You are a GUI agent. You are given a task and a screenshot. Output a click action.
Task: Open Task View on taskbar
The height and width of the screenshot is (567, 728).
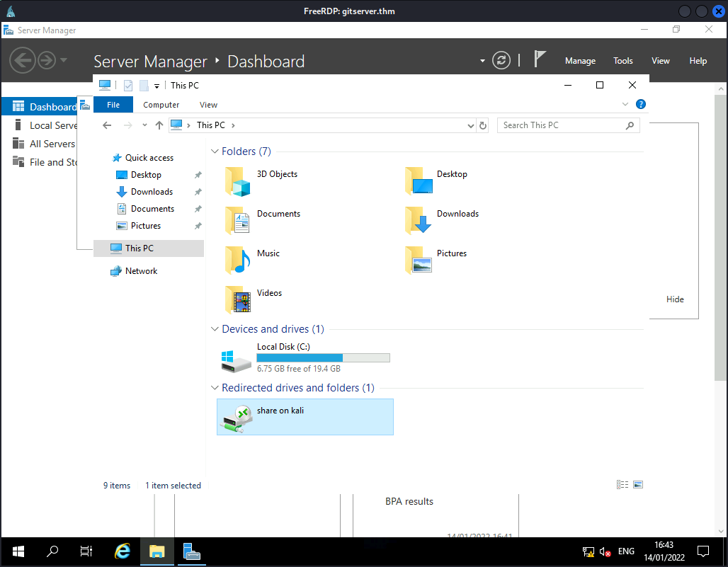coord(86,551)
